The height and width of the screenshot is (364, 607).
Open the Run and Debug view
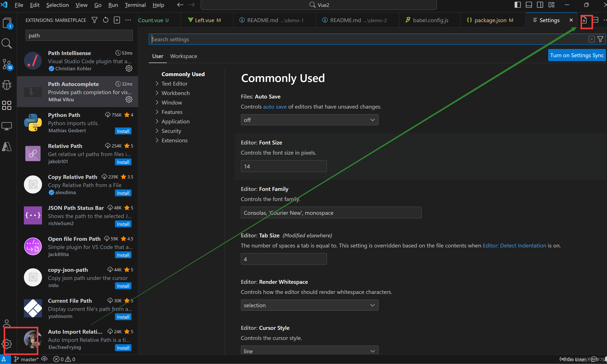(7, 85)
